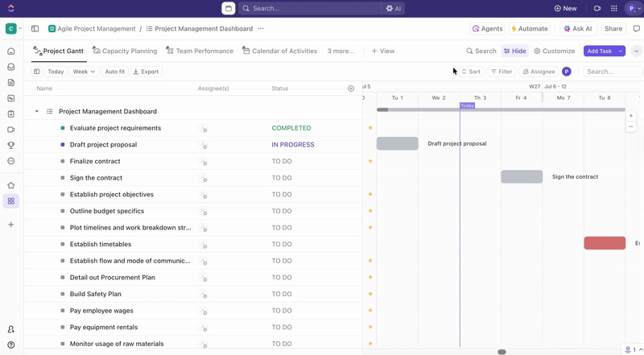
Task: Click the Today timeline marker
Action: (467, 105)
